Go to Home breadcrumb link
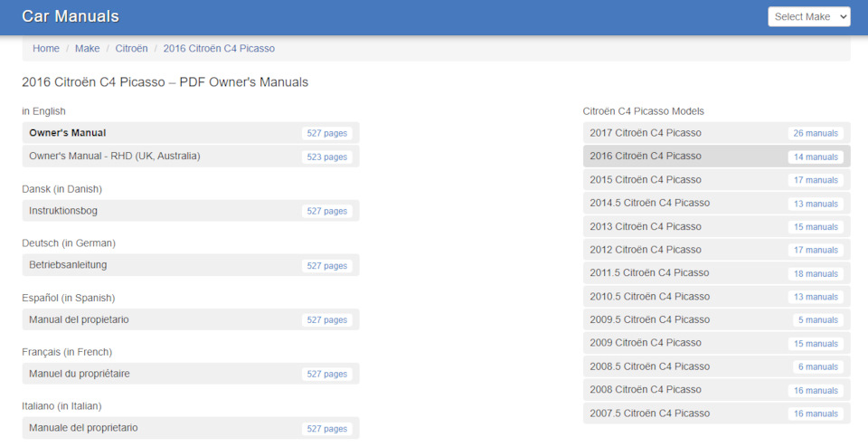The height and width of the screenshot is (447, 868). (46, 48)
